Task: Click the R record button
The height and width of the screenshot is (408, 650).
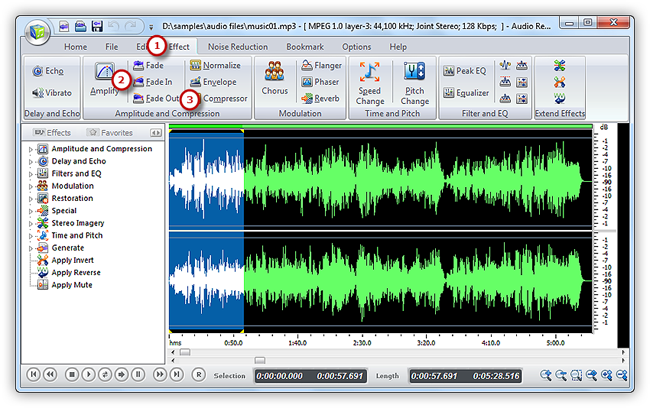Action: (199, 374)
